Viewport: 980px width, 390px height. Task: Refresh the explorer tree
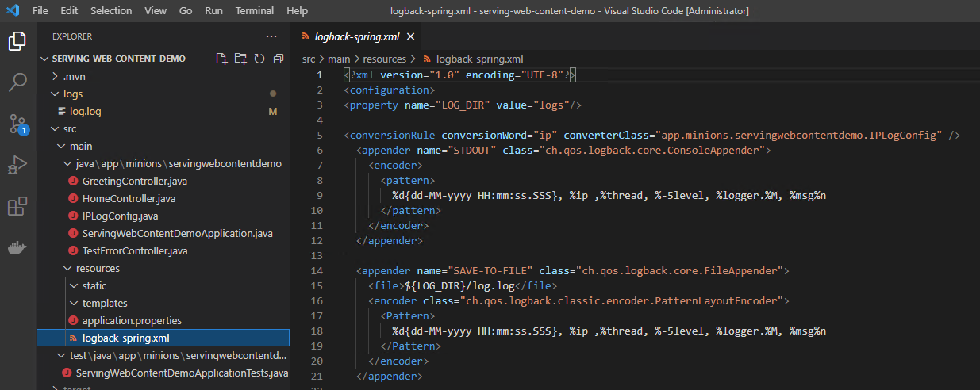coord(259,59)
